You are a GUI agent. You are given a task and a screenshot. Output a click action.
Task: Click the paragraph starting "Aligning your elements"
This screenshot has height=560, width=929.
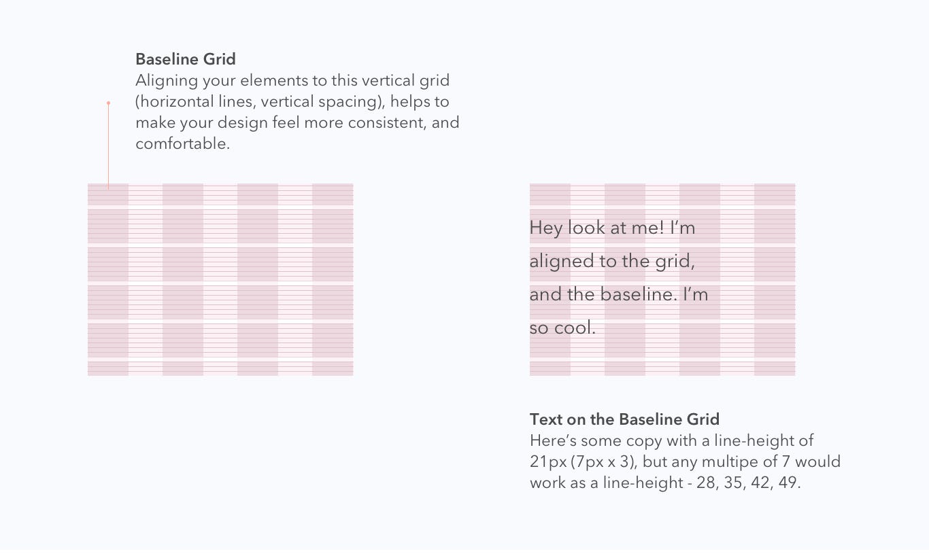coord(297,112)
